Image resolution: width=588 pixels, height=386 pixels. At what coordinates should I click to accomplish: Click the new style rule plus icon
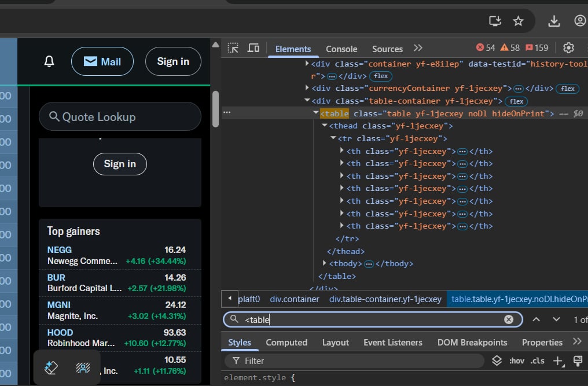pyautogui.click(x=557, y=361)
